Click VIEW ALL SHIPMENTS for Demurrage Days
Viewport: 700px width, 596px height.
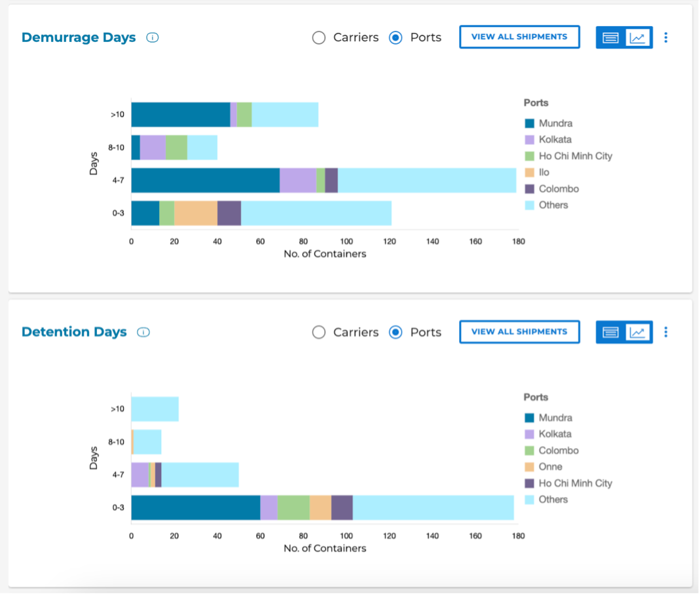(519, 37)
